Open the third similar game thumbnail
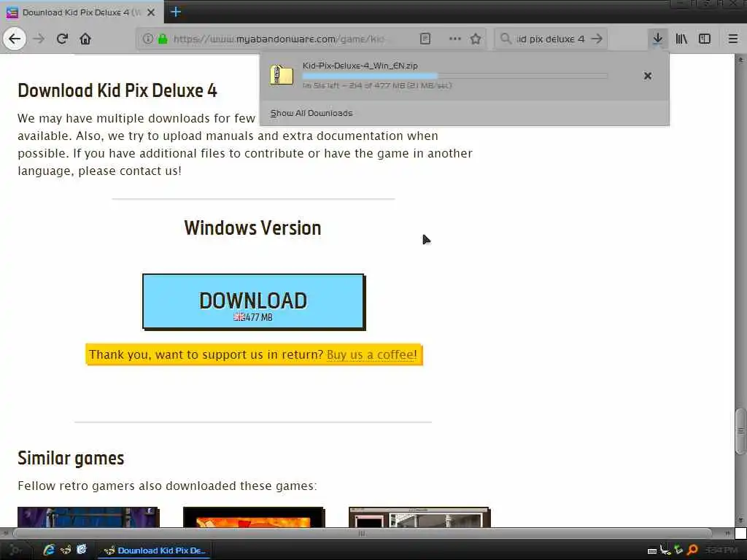This screenshot has width=747, height=560. (419, 517)
